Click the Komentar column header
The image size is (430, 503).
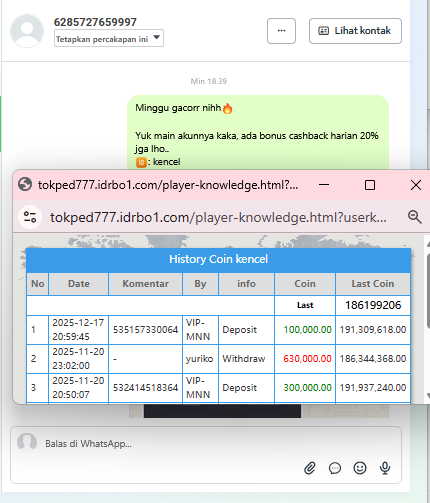pyautogui.click(x=145, y=284)
